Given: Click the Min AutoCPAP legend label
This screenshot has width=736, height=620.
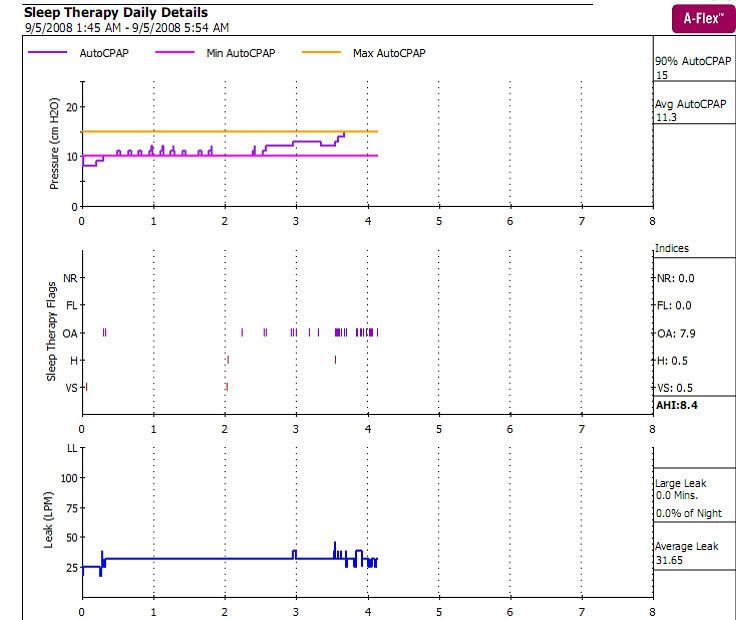Looking at the screenshot, I should coord(240,53).
